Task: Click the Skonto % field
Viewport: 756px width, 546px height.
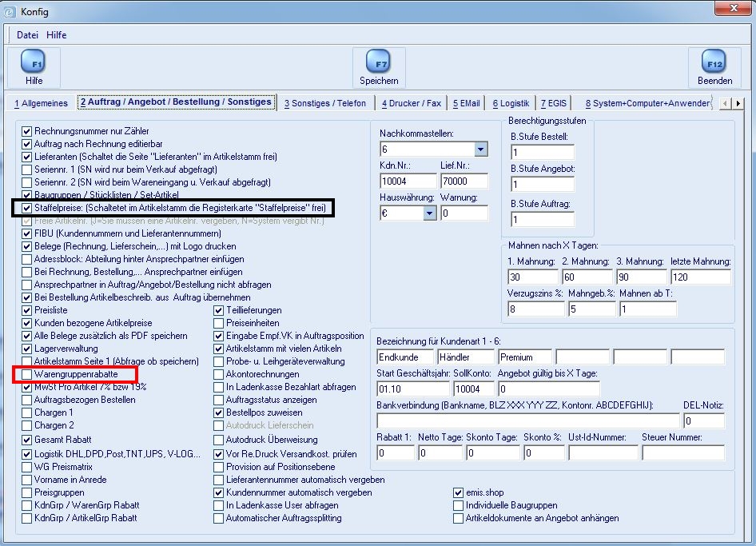Action: [x=544, y=452]
